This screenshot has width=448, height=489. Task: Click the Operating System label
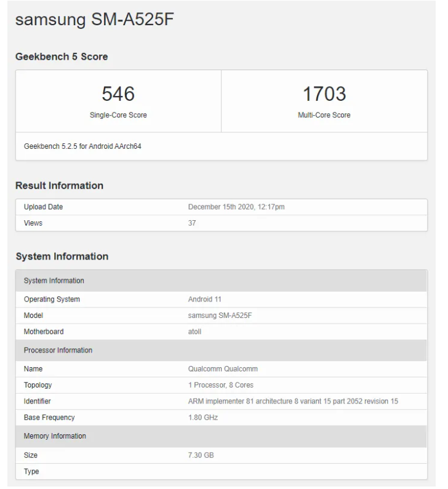[52, 300]
